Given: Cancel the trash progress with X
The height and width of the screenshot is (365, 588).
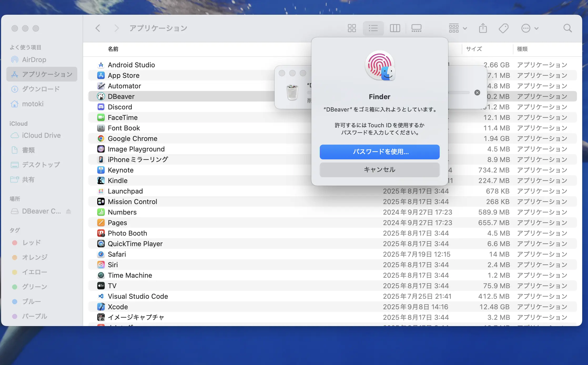Looking at the screenshot, I should click(x=477, y=93).
